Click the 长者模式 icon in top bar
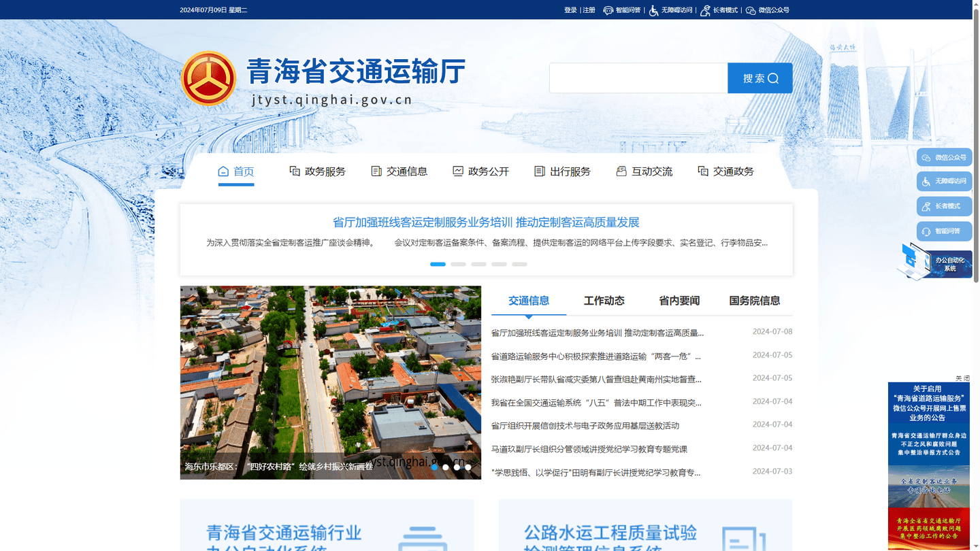 point(705,10)
